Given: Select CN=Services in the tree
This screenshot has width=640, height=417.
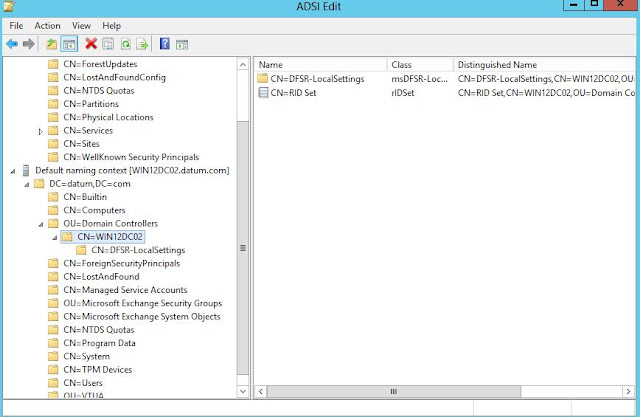Looking at the screenshot, I should 88,131.
